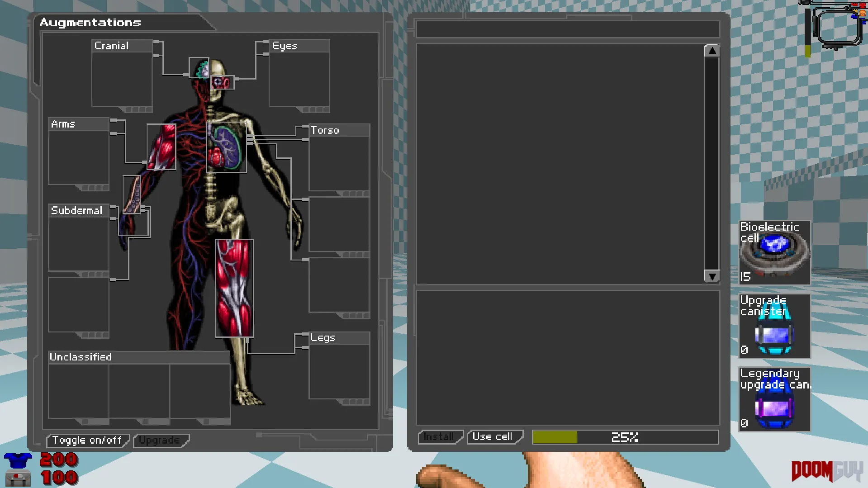This screenshot has width=868, height=488.
Task: Click the augmentation description text area
Action: pyautogui.click(x=568, y=357)
